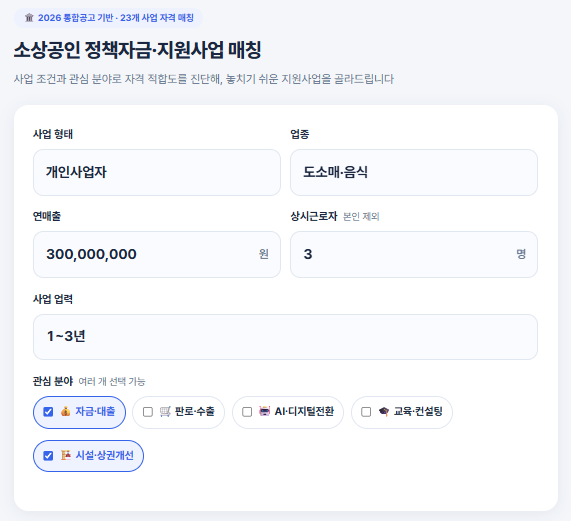
Task: Click the shopping cart icon in 판로·수출 chip
Action: click(x=165, y=412)
